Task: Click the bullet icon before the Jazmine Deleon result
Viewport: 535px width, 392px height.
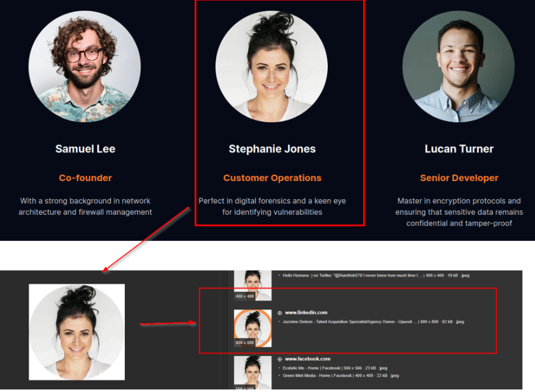Action: point(279,321)
